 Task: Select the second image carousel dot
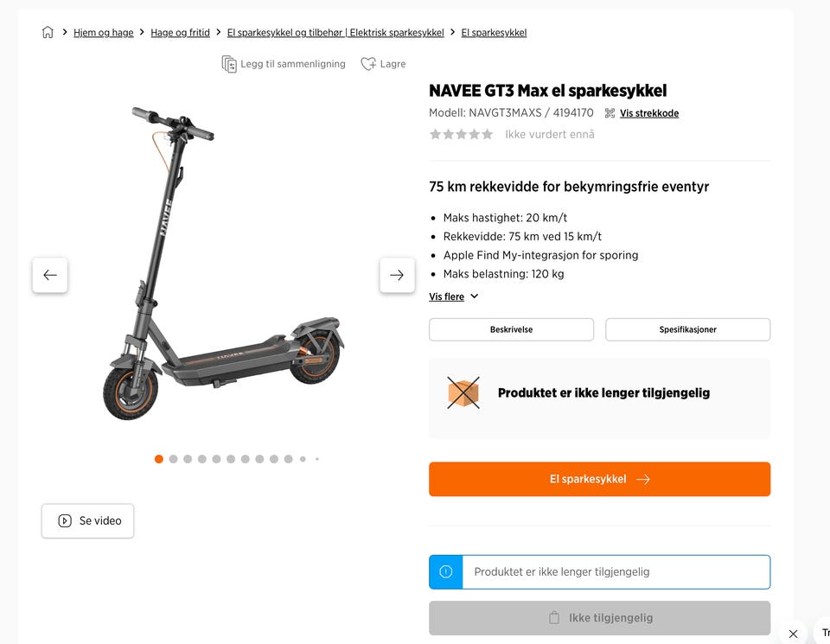[x=173, y=459]
